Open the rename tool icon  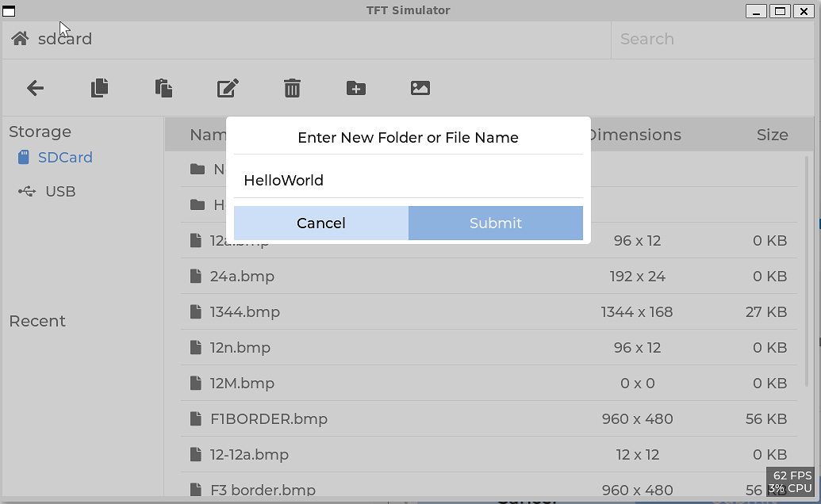(x=228, y=88)
